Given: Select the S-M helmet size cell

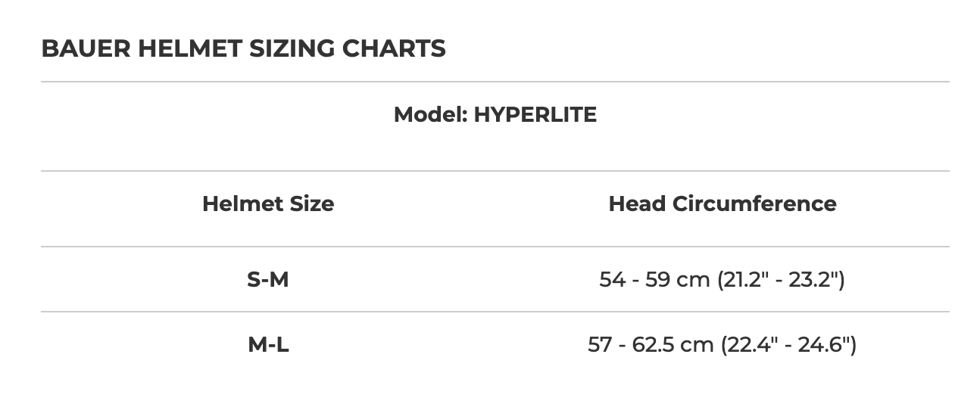Looking at the screenshot, I should click(x=268, y=280).
